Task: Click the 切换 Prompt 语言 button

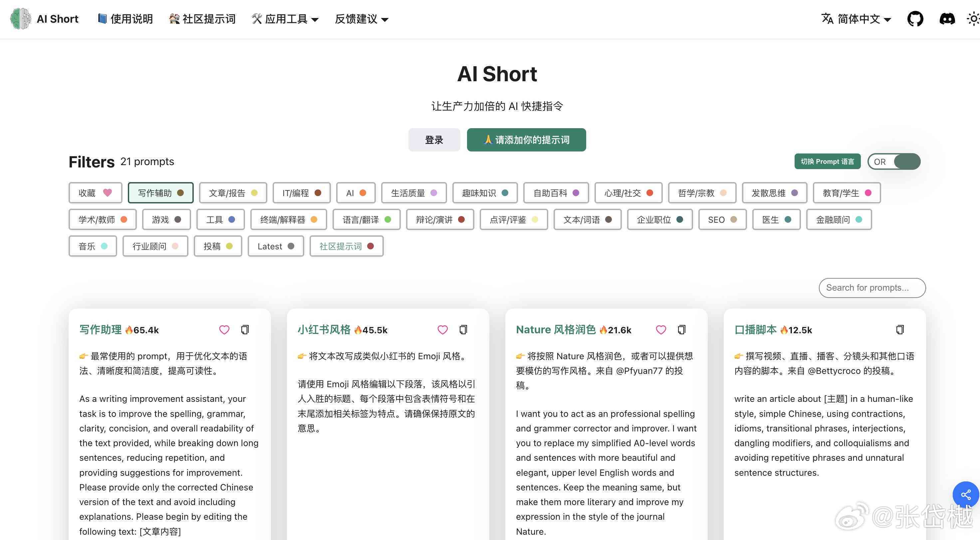Action: [828, 161]
